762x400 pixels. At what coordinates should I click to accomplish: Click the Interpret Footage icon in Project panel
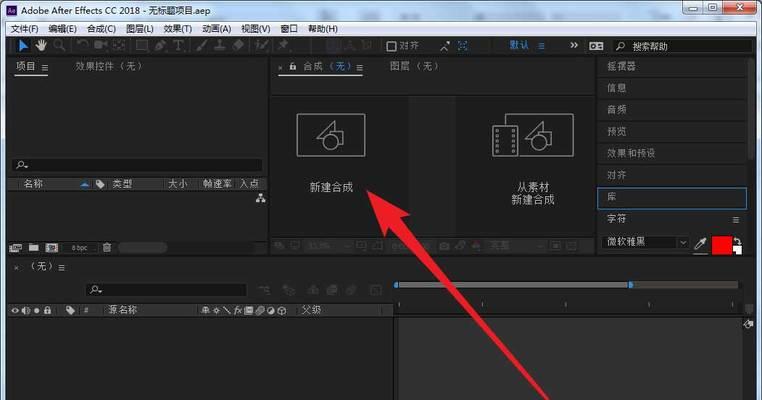(x=16, y=248)
